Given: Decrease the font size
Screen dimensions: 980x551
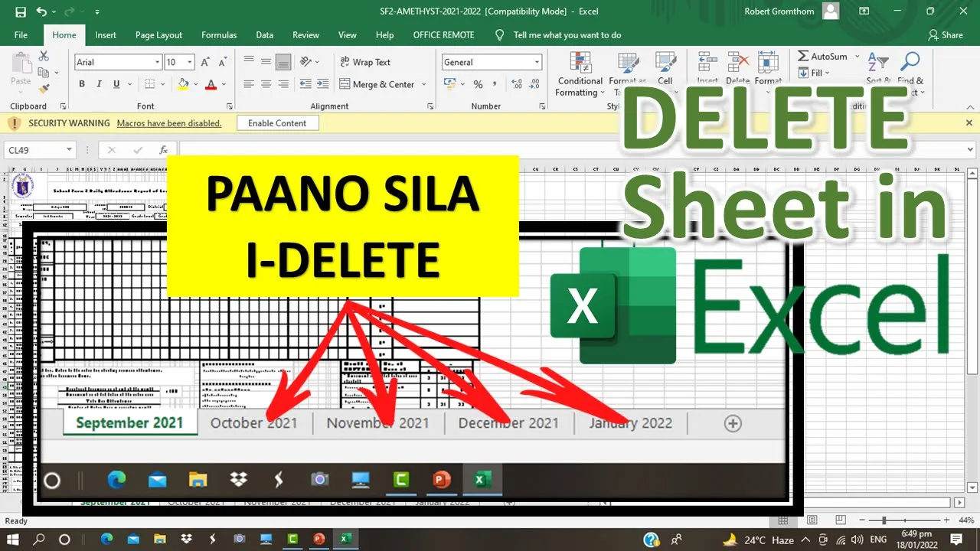Looking at the screenshot, I should [222, 62].
